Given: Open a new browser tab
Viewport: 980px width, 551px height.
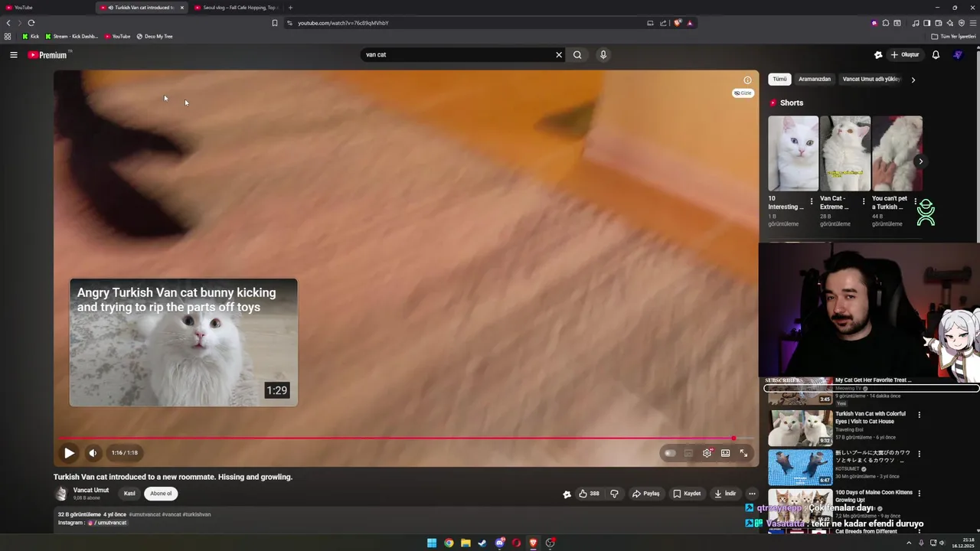Looking at the screenshot, I should pos(290,8).
